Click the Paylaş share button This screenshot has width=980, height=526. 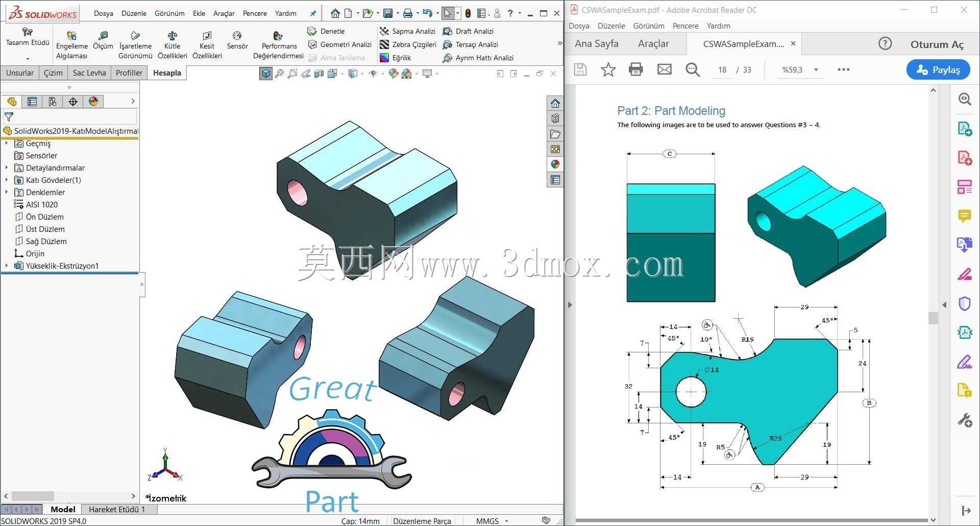pos(938,70)
